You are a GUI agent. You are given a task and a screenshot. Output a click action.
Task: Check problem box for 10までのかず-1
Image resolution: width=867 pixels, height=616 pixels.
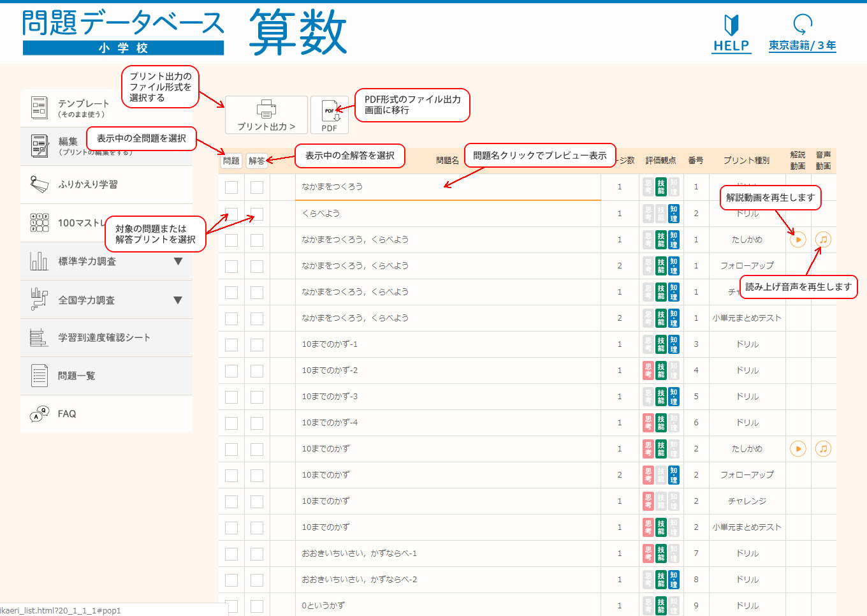coord(231,344)
